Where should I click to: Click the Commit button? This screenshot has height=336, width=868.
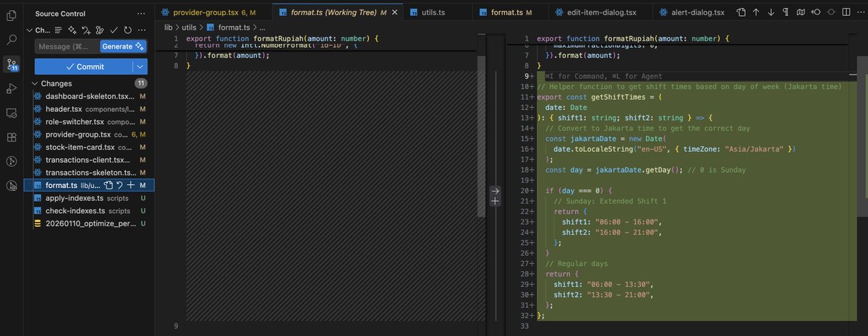pos(84,66)
